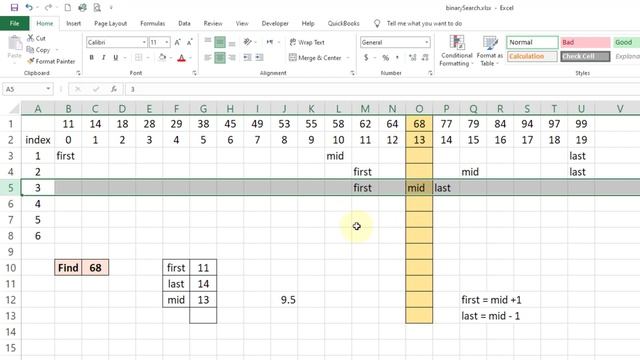This screenshot has height=360, width=640.
Task: Click into the formula bar
Action: pos(382,89)
